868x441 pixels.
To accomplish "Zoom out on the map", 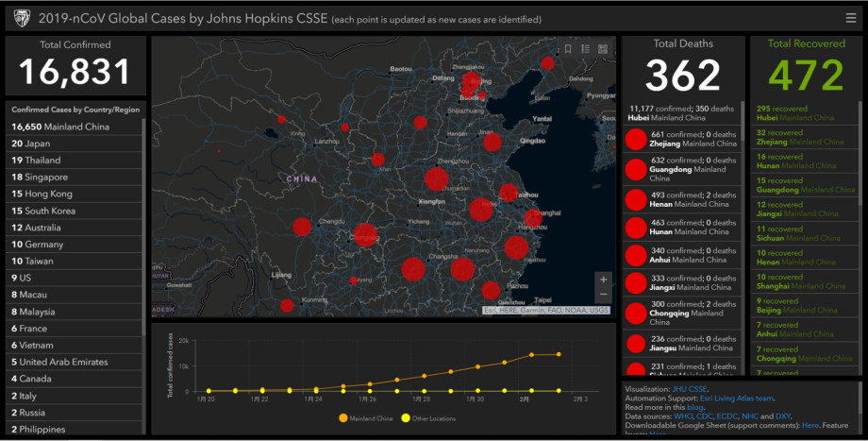I will coord(604,295).
